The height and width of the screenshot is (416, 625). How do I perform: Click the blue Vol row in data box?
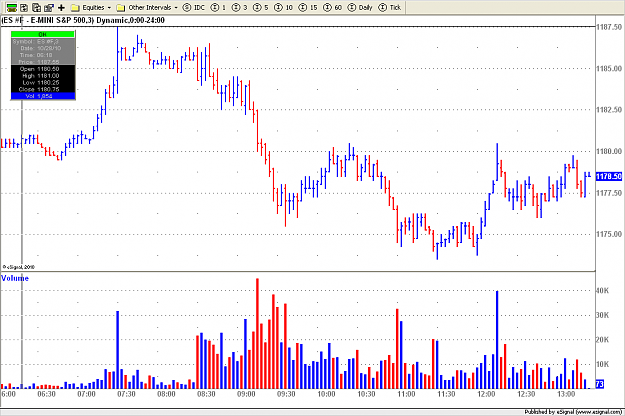[x=43, y=96]
